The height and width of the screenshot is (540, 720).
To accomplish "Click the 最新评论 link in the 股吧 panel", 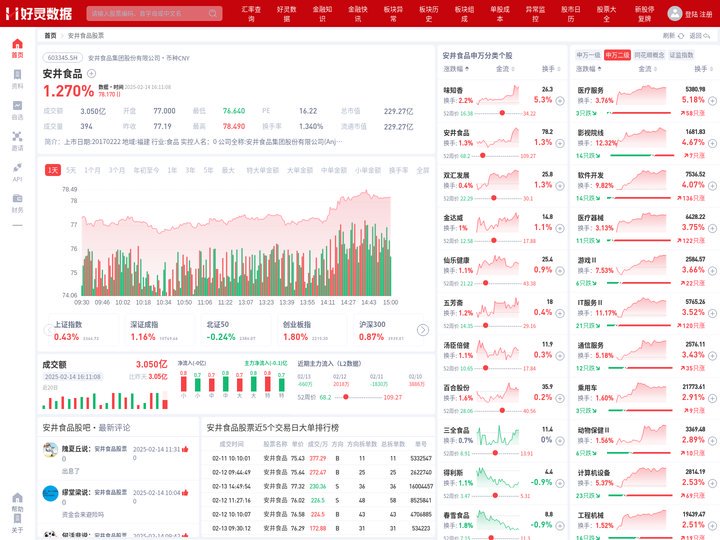I will [114, 428].
